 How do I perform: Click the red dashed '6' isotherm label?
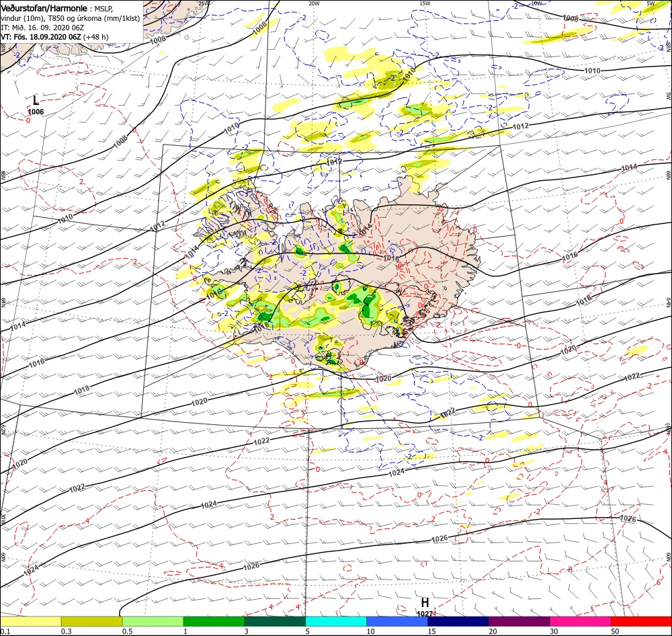659,582
